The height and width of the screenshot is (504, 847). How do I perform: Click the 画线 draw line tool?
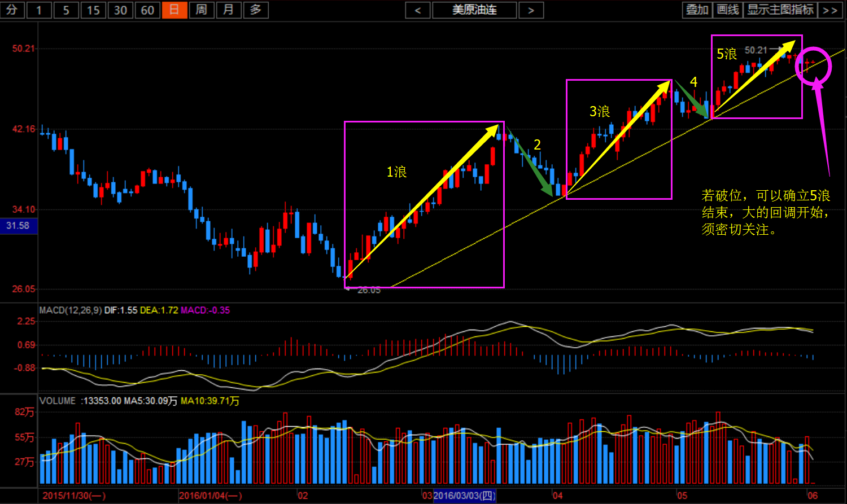728,10
